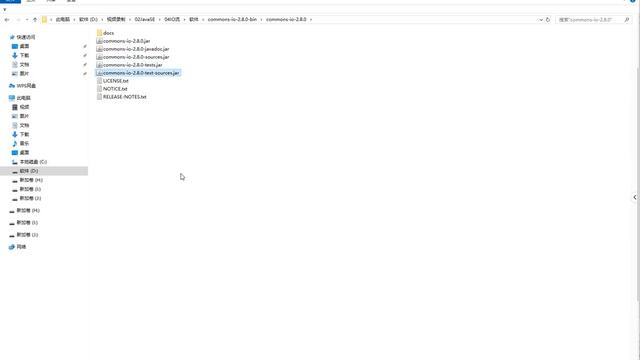Select 软件 (D:) drive in sidebar

[44, 171]
